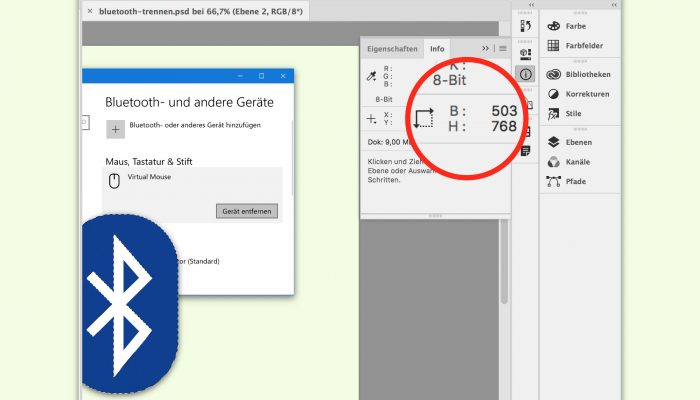Screen dimensions: 700x400
Task: Click 'Gerät entfernen' button in the image
Action: click(x=247, y=211)
